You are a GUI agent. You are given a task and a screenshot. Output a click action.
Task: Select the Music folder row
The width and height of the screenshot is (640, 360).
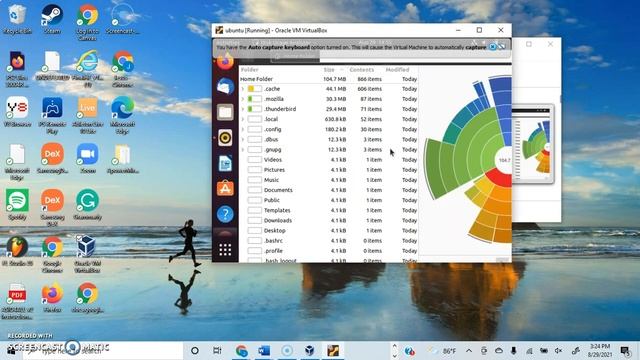(329, 180)
